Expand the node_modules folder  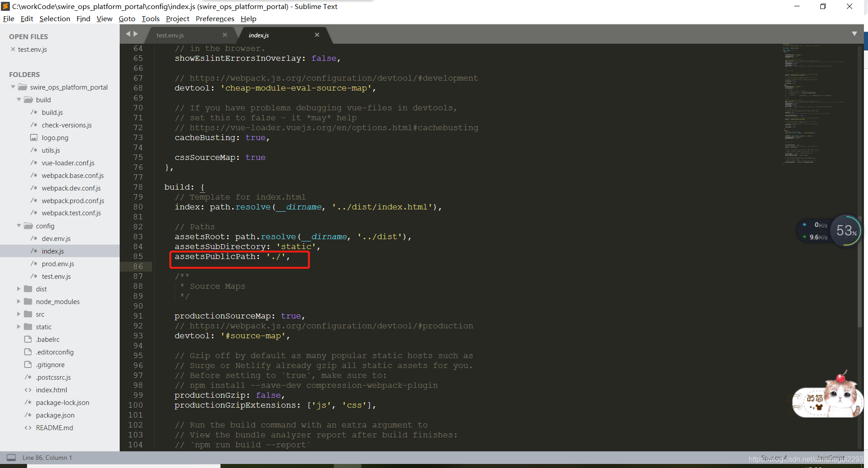coord(19,301)
